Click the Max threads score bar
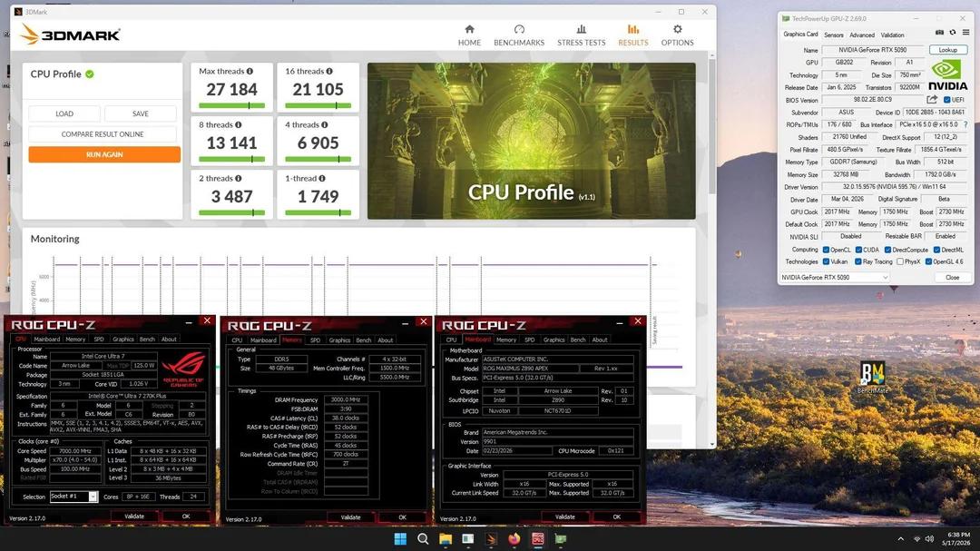Screen dimensions: 980x551 [x=232, y=105]
